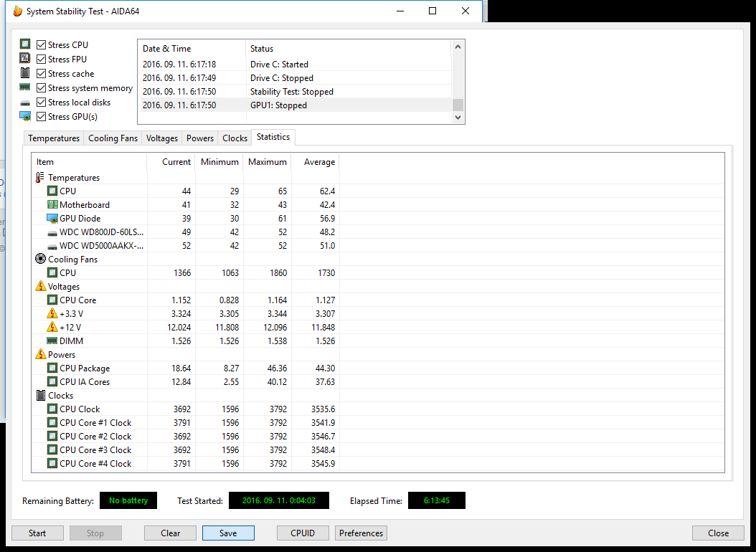Image resolution: width=756 pixels, height=552 pixels.
Task: Disable Stress system memory checkbox
Action: (42, 88)
